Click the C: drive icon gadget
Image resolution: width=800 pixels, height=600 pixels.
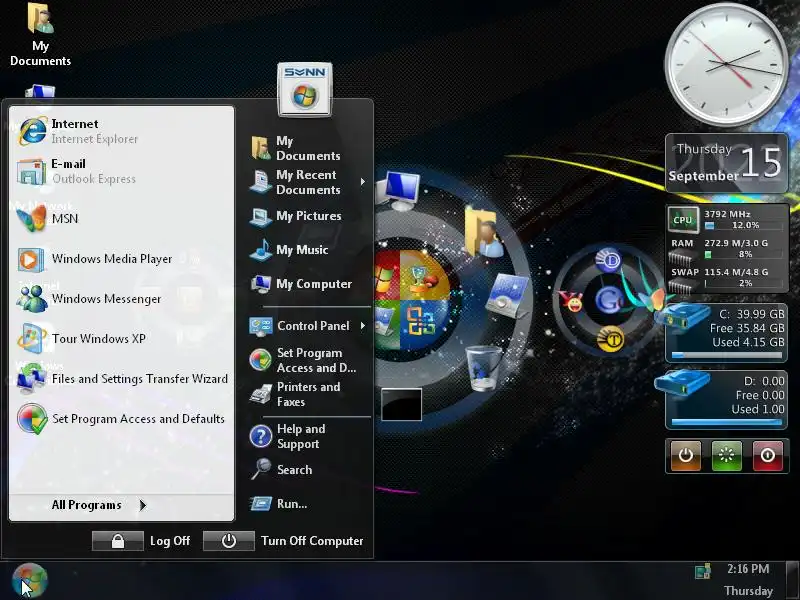tap(683, 315)
